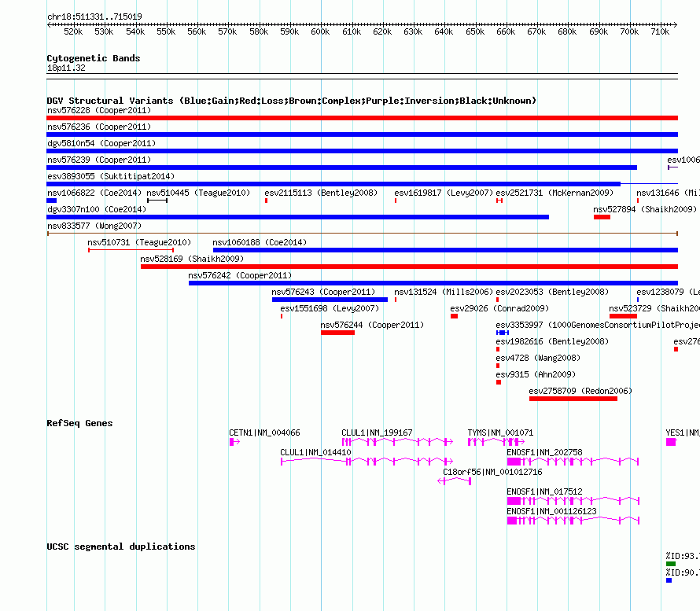Select the brown nsv833577 (Wong2007) line
The width and height of the screenshot is (700, 611).
[x=362, y=234]
